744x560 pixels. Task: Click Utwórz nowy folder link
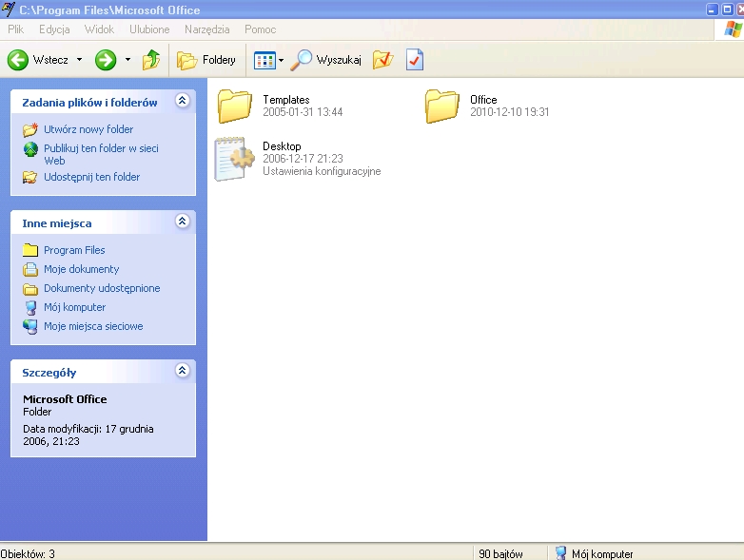(x=88, y=129)
